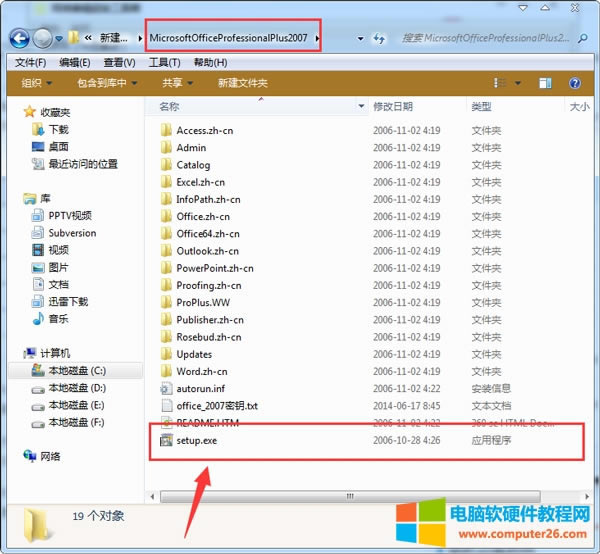
Task: Open the 查看(V) menu
Action: (119, 62)
